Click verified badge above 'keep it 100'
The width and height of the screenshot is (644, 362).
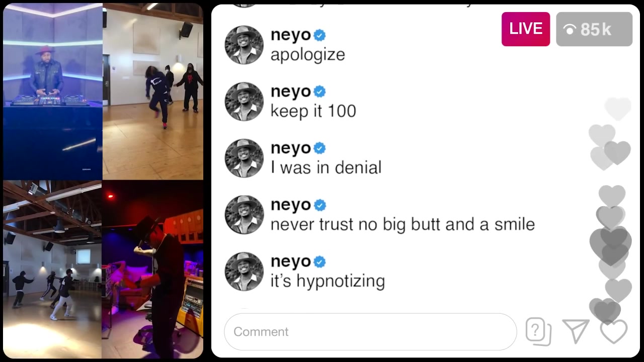coord(319,92)
